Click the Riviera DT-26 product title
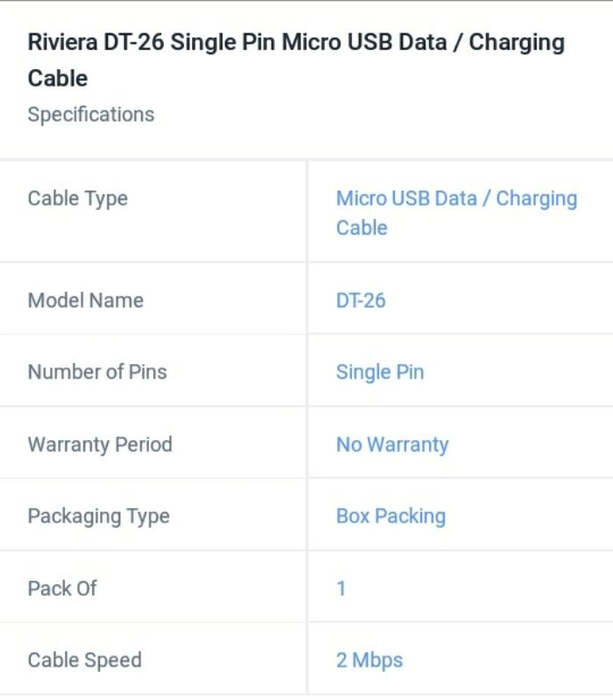Screen dimensions: 613x700 tap(296, 60)
